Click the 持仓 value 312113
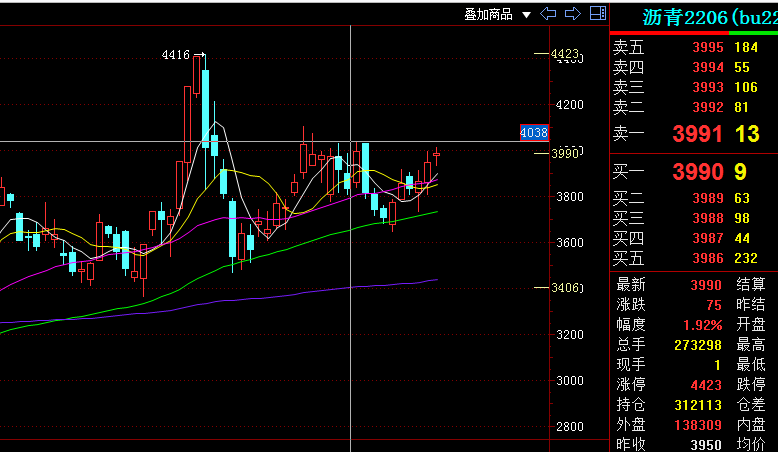The image size is (778, 452). point(698,405)
